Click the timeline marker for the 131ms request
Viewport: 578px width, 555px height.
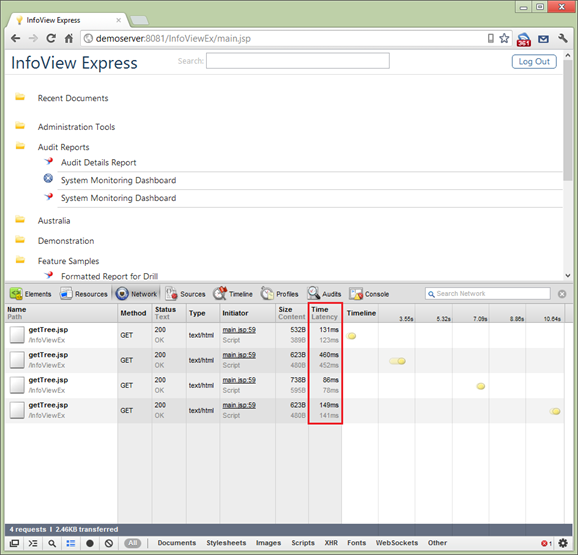[x=352, y=336]
